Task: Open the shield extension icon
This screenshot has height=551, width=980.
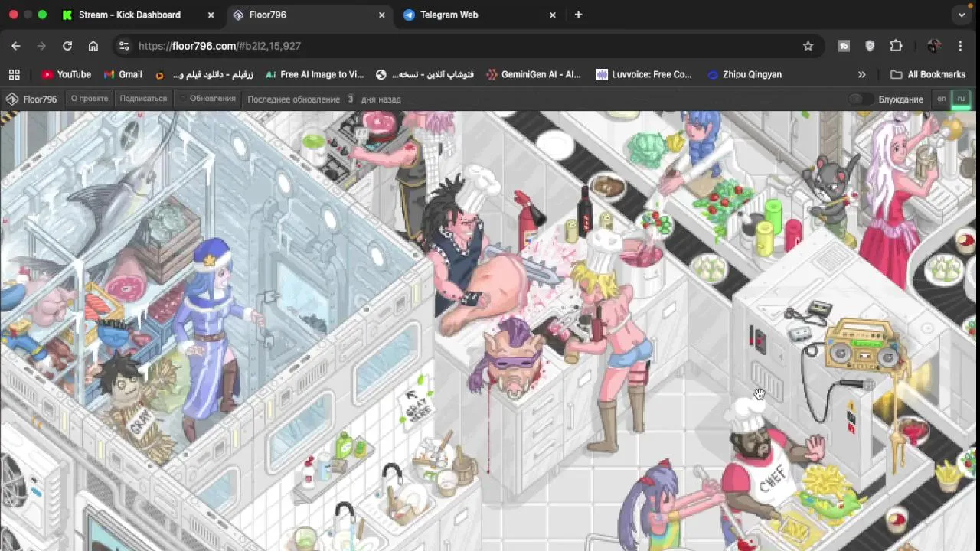Action: (x=870, y=46)
